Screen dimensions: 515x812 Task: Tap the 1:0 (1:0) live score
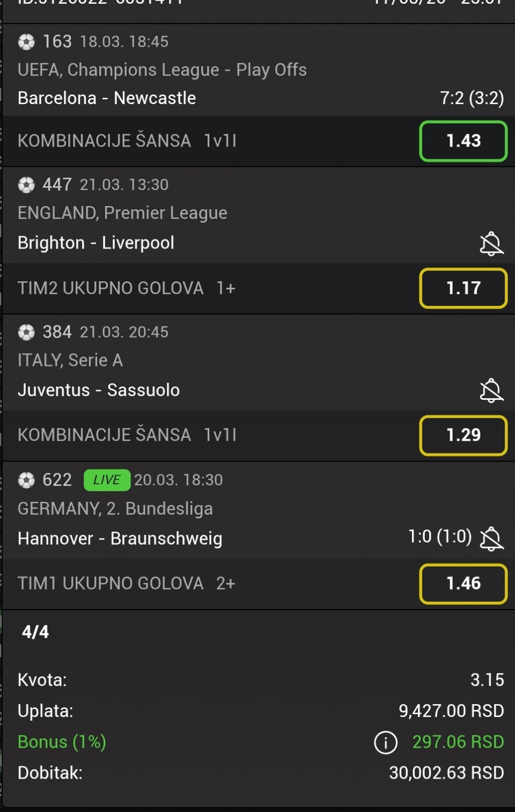click(439, 536)
